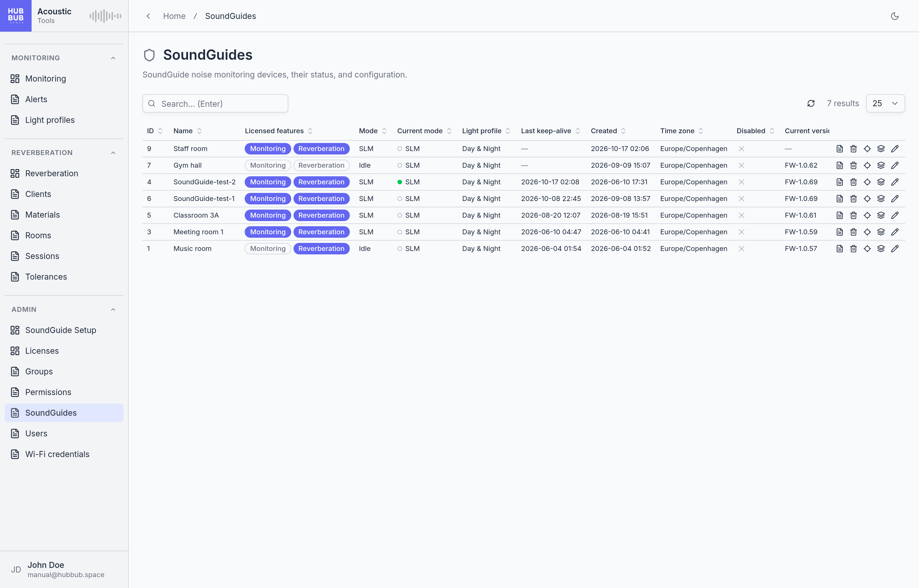This screenshot has height=588, width=919.
Task: Open the Tolerances page
Action: 64,277
